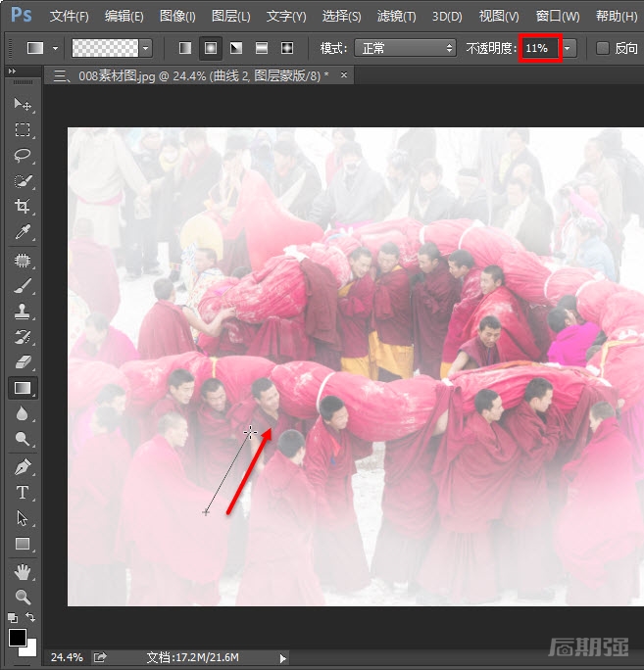644x670 pixels.
Task: Open the 滤镜(T) menu
Action: pos(396,17)
